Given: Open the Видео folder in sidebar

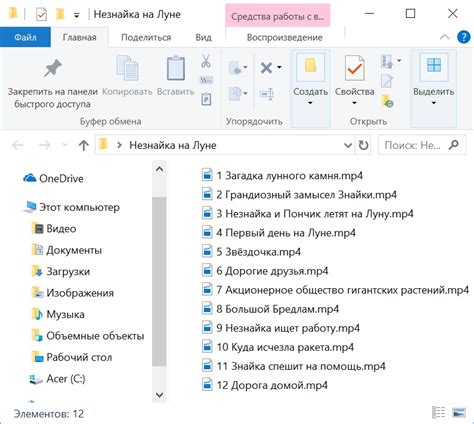Looking at the screenshot, I should click(x=54, y=229).
